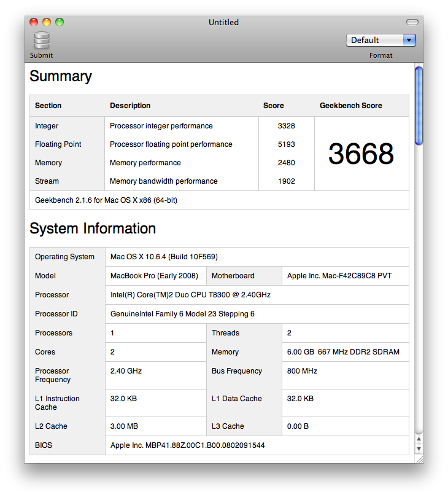Click the System Information heading
448x497 pixels.
point(93,229)
